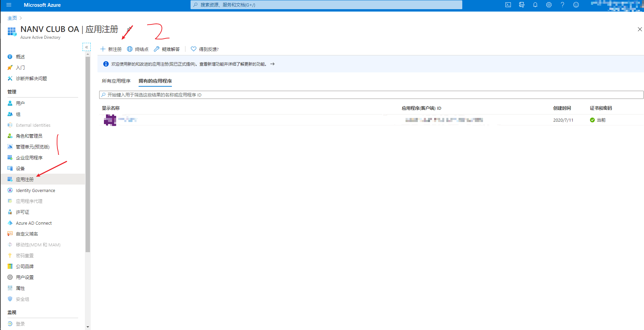Viewport: 644px width, 330px height.
Task: Click the 当前 certificate status
Action: 598,120
